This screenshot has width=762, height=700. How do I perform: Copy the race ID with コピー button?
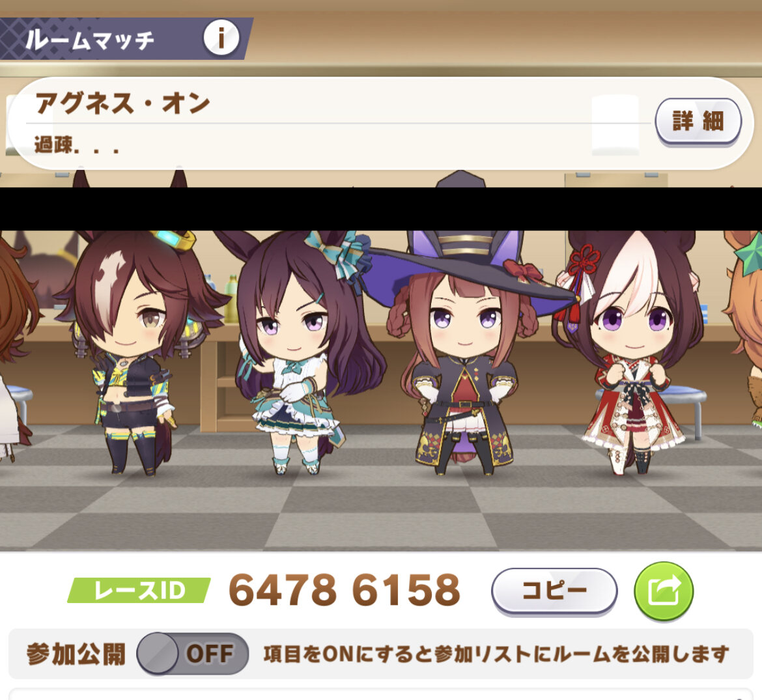(x=554, y=591)
